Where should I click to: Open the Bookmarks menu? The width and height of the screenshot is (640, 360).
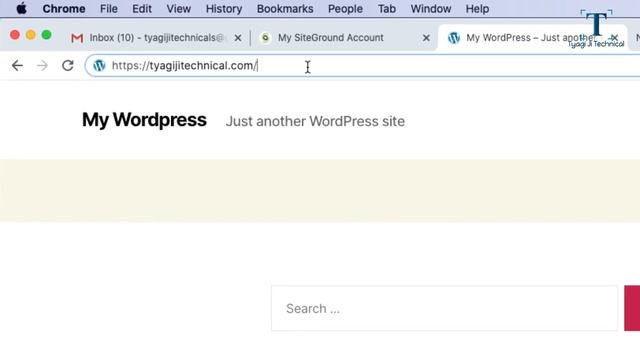tap(285, 9)
